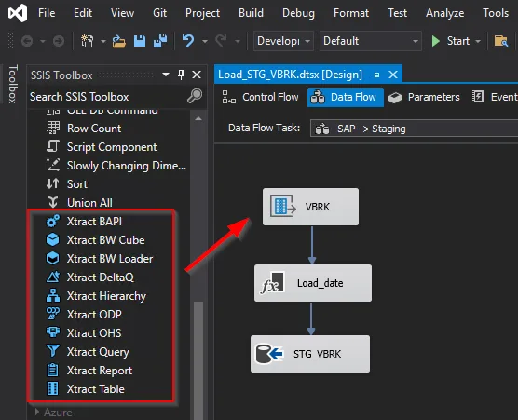Screen dimensions: 518x420
Task: Expand the Azure toolbox group
Action: coord(37,412)
